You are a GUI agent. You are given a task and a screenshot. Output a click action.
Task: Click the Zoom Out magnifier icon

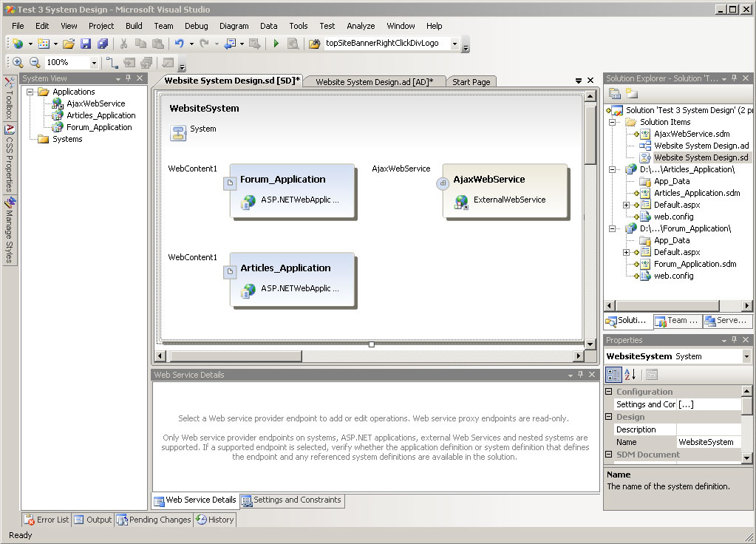34,62
